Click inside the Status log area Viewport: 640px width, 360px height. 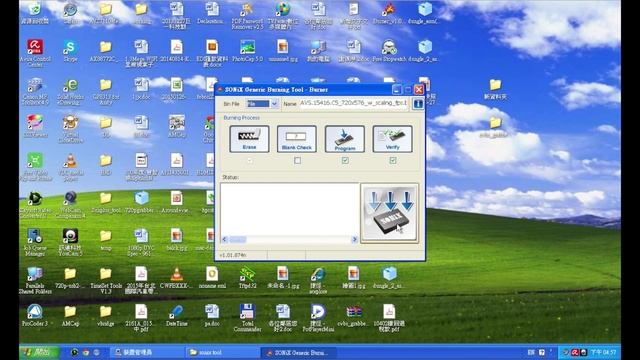coord(289,209)
